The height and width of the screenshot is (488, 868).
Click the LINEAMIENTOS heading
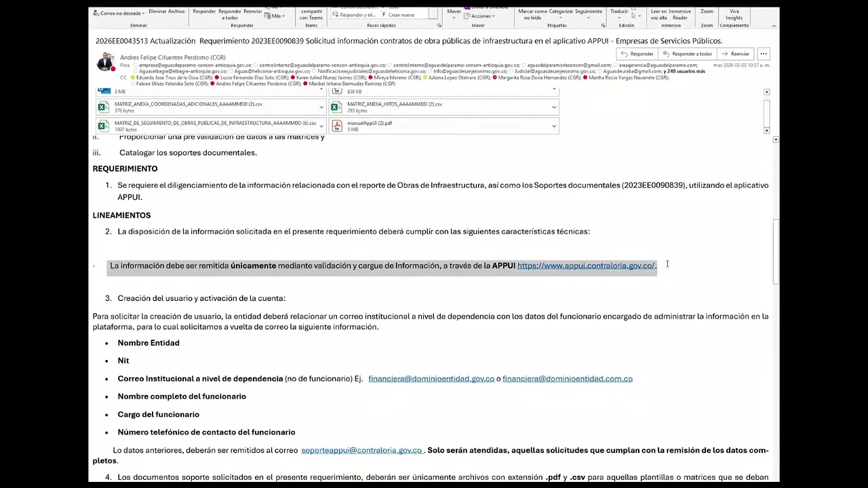(x=121, y=216)
